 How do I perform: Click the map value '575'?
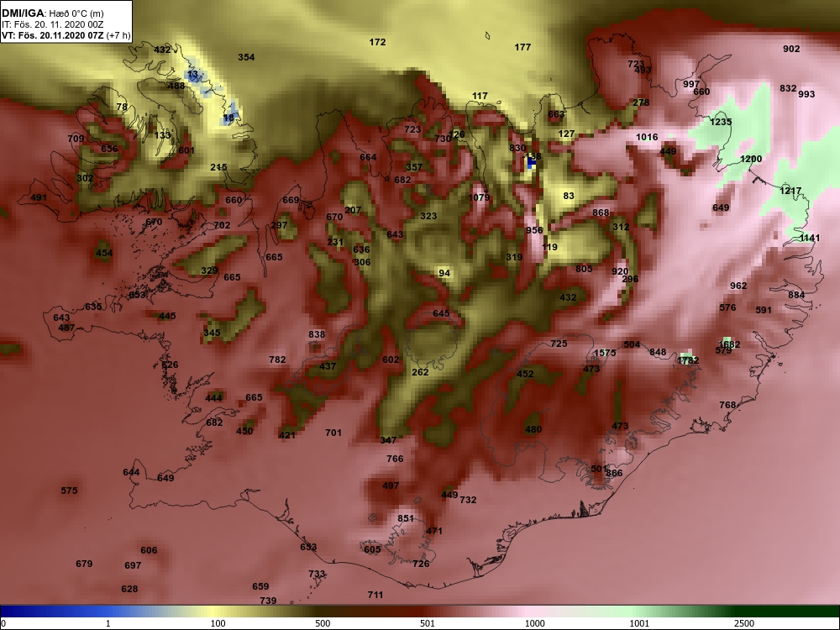tap(69, 491)
